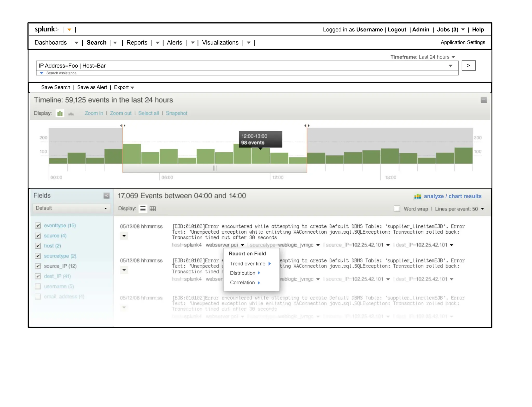The height and width of the screenshot is (407, 532).
Task: Expand second event's dropdown under timestamp
Action: coord(124,270)
